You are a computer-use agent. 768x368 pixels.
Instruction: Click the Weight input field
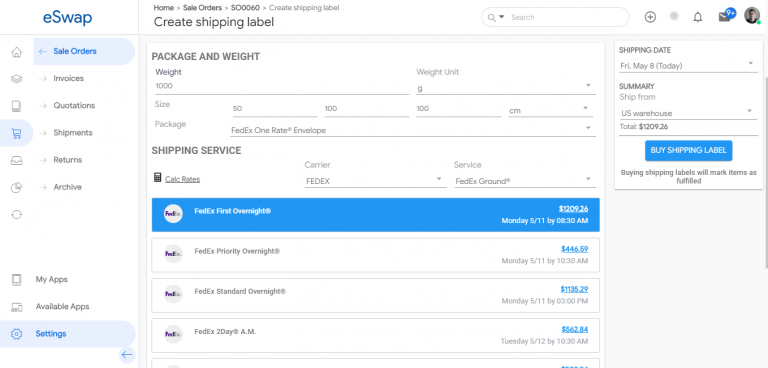(282, 86)
